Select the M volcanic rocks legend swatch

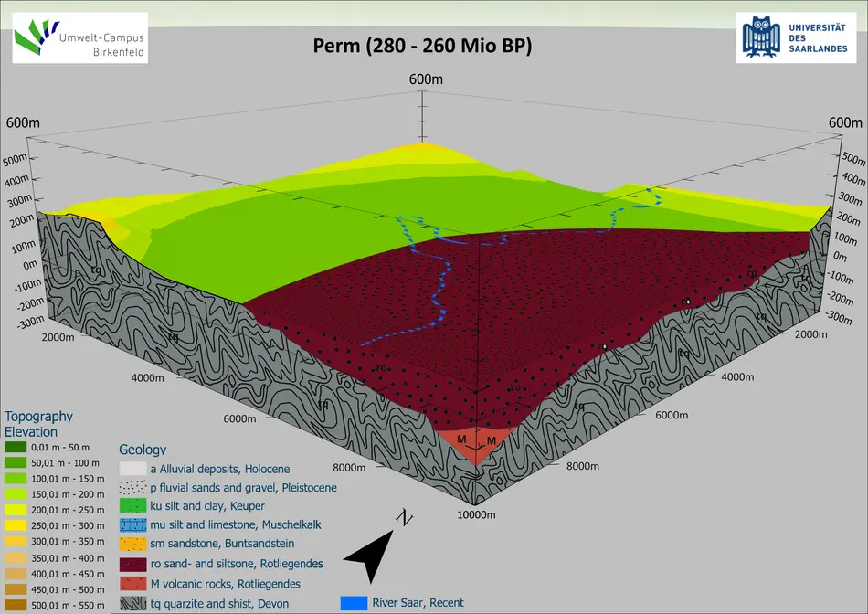[133, 584]
